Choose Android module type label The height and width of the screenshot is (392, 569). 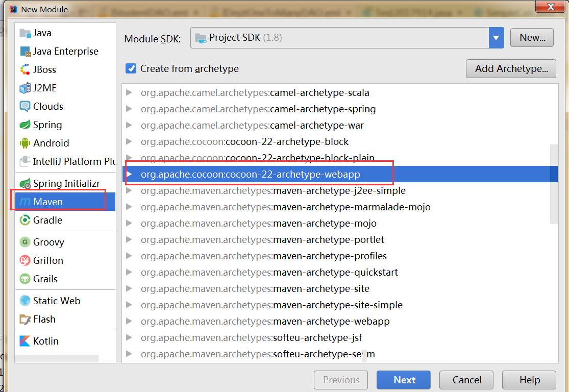point(51,143)
